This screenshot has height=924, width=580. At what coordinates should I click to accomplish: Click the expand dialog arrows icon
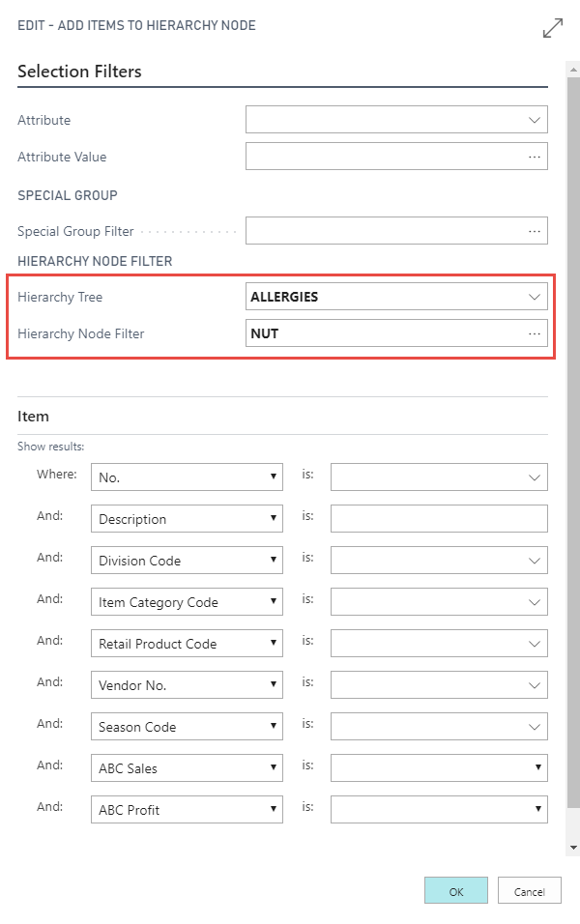pyautogui.click(x=553, y=28)
